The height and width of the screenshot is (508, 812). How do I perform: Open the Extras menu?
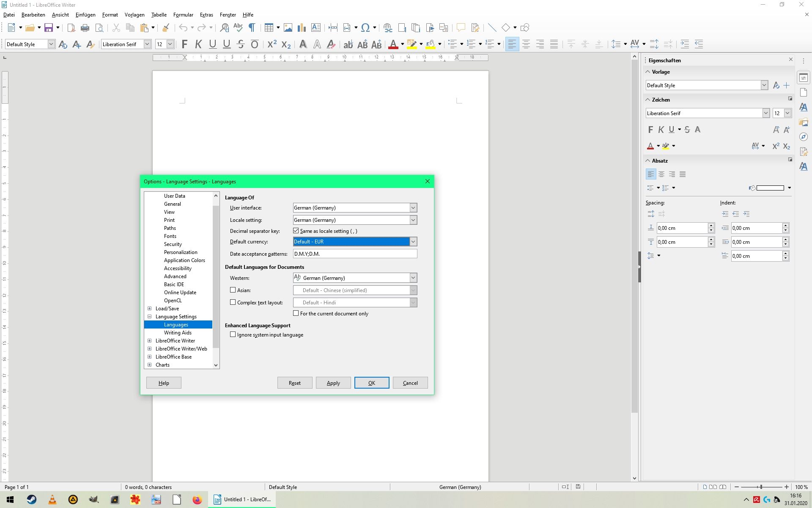click(x=206, y=15)
